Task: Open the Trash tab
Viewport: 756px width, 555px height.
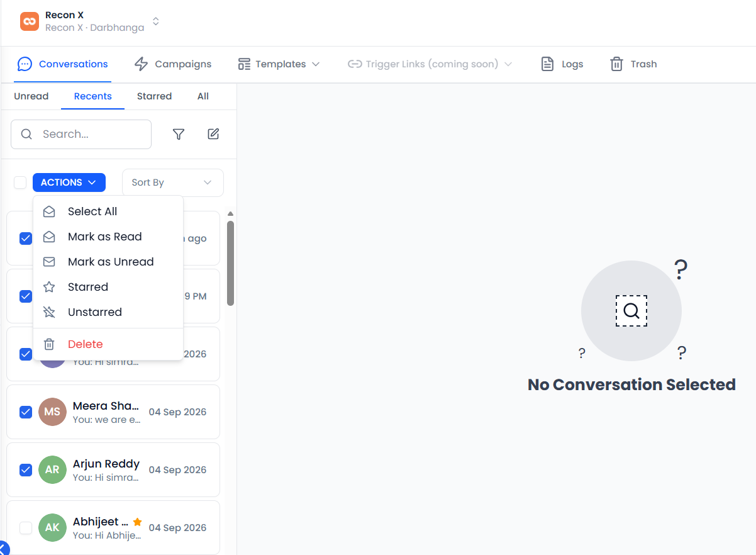Action: click(633, 64)
